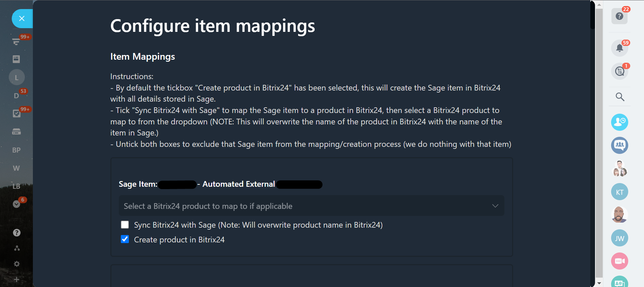The width and height of the screenshot is (644, 287).
Task: Open chat with contact KT
Action: pos(620,192)
